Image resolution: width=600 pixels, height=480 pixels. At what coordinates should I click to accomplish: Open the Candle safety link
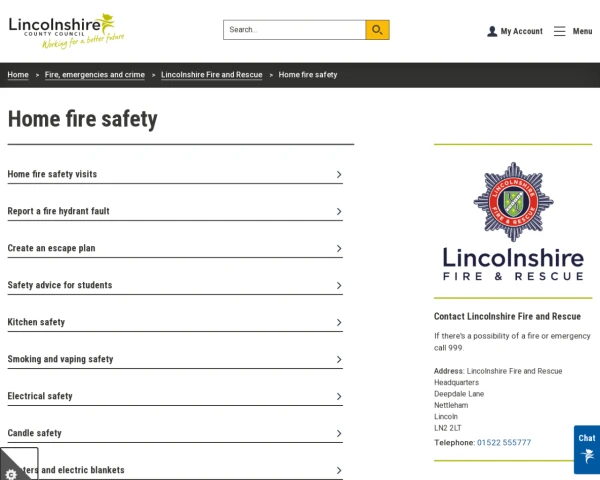point(34,433)
